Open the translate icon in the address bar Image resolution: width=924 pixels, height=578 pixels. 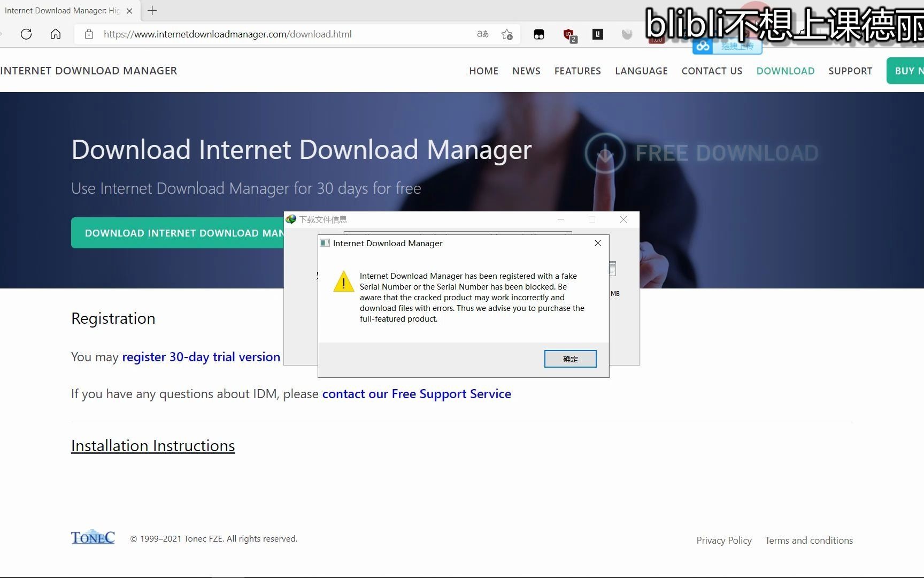coord(482,34)
